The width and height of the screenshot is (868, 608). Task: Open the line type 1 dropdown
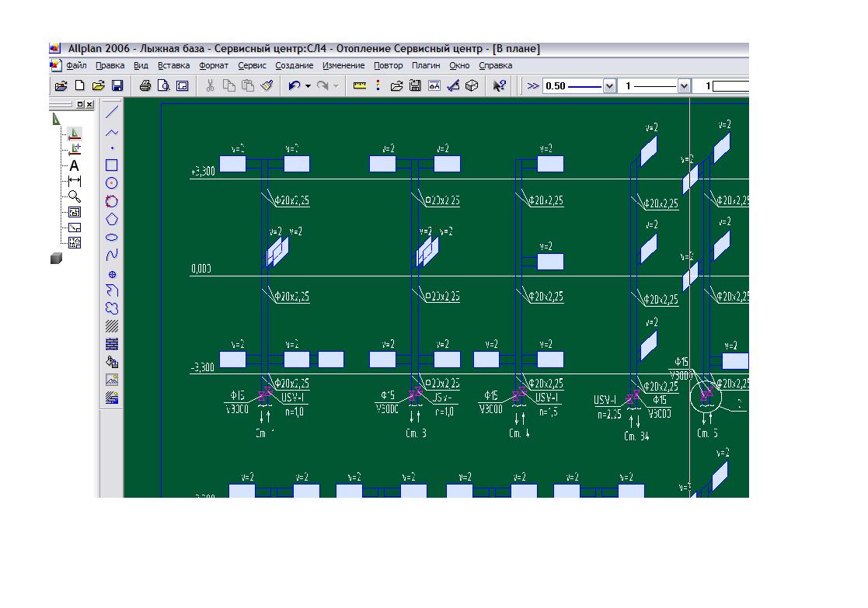pos(684,86)
